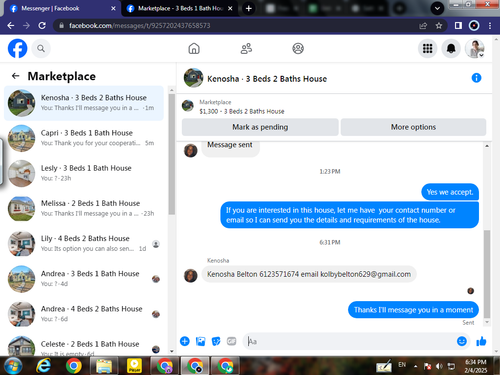This screenshot has height=375, width=500.
Task: Toggle Chrome side panel
Action: click(458, 26)
